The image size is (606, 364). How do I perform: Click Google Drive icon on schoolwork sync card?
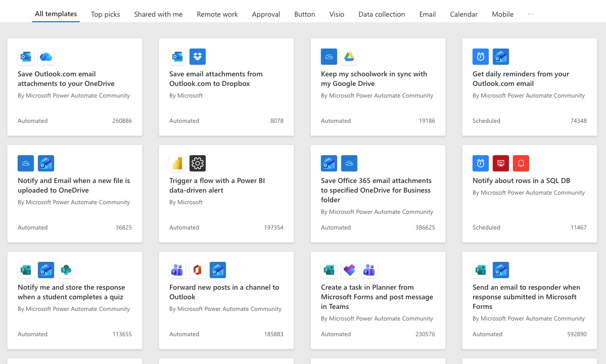click(349, 57)
